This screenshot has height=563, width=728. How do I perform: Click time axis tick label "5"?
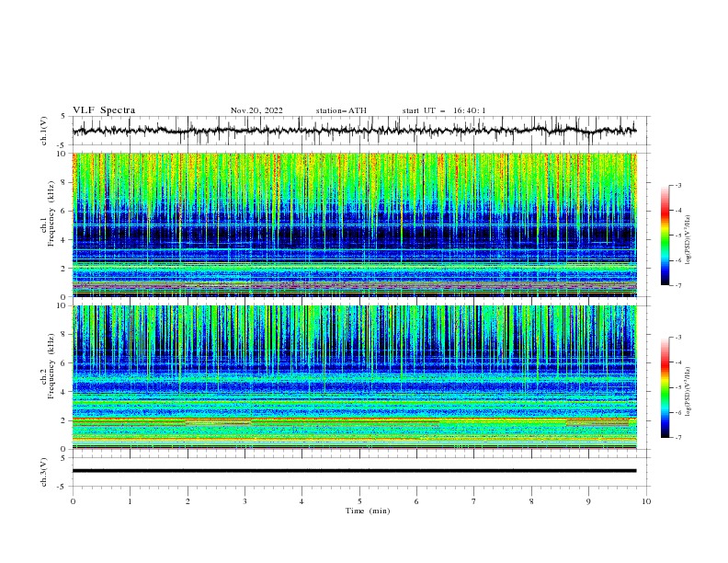tap(359, 501)
